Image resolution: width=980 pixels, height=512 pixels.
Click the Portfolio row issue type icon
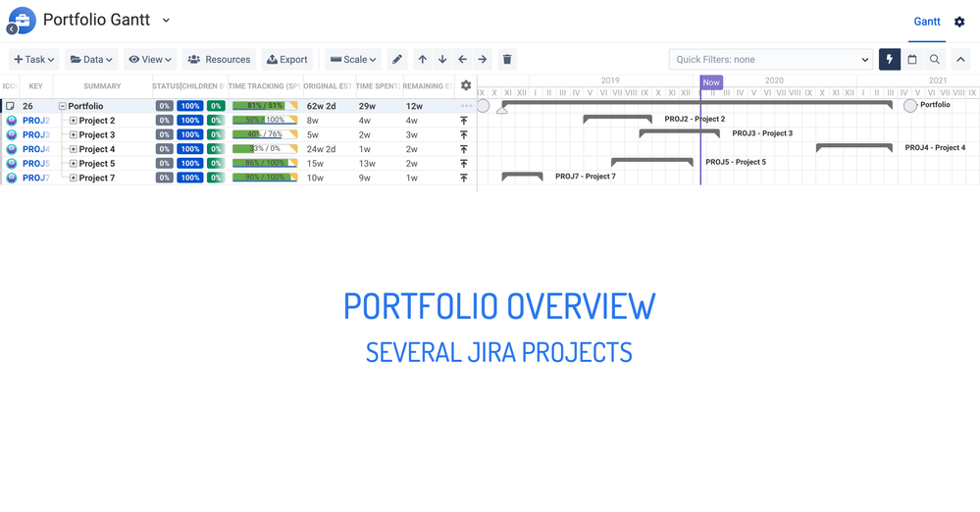pyautogui.click(x=10, y=106)
